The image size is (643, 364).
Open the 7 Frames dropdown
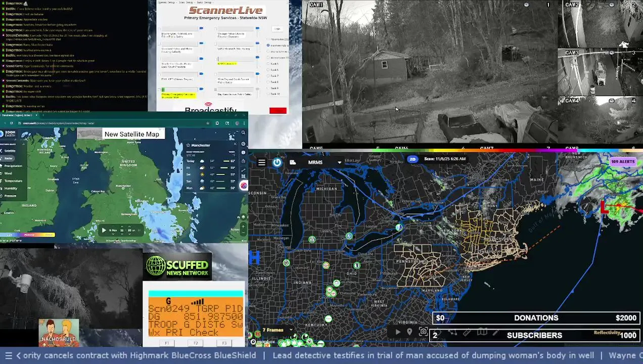click(x=278, y=330)
